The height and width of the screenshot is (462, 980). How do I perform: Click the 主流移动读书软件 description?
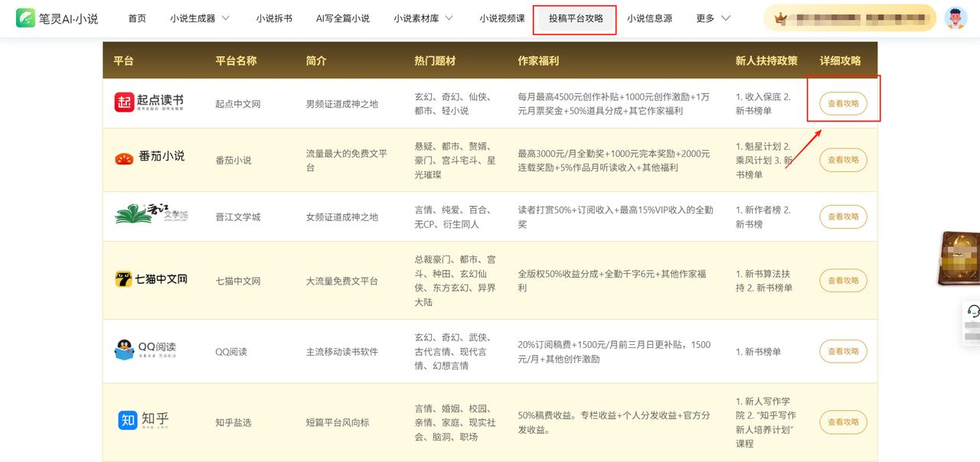click(342, 352)
